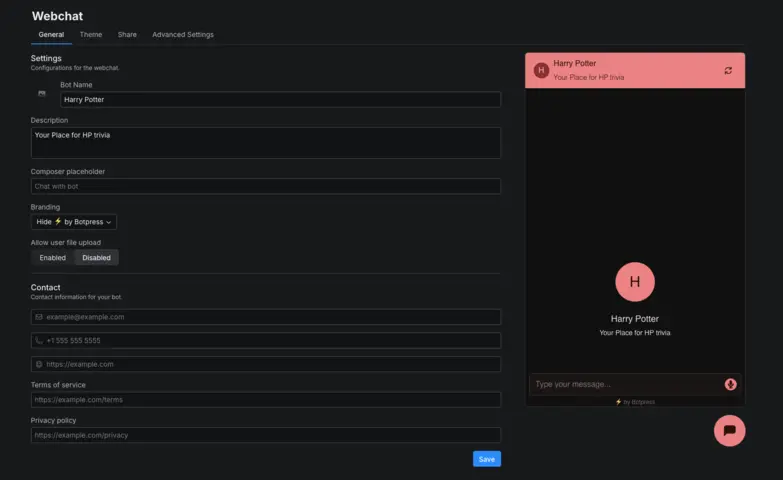The image size is (783, 480).
Task: Switch to the General tab
Action: 51,34
